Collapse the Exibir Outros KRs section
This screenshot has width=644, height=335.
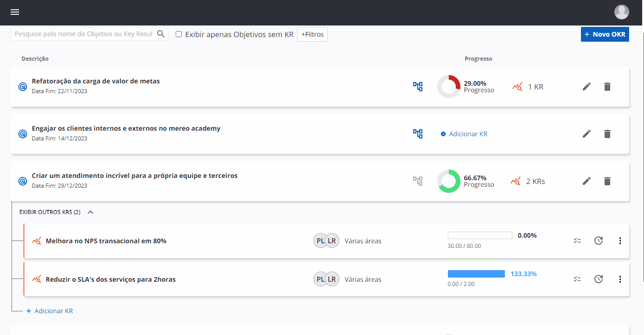coord(90,212)
